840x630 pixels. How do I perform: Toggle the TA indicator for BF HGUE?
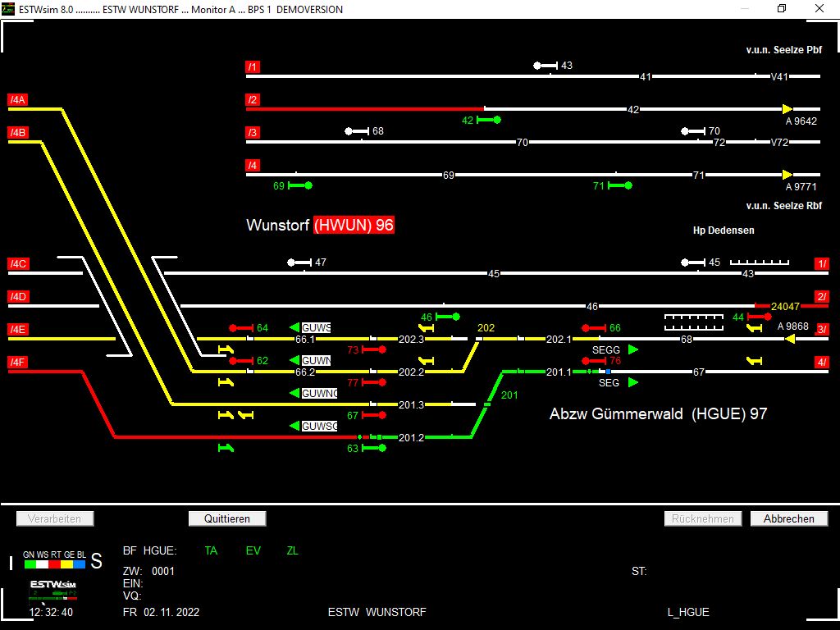click(x=211, y=550)
